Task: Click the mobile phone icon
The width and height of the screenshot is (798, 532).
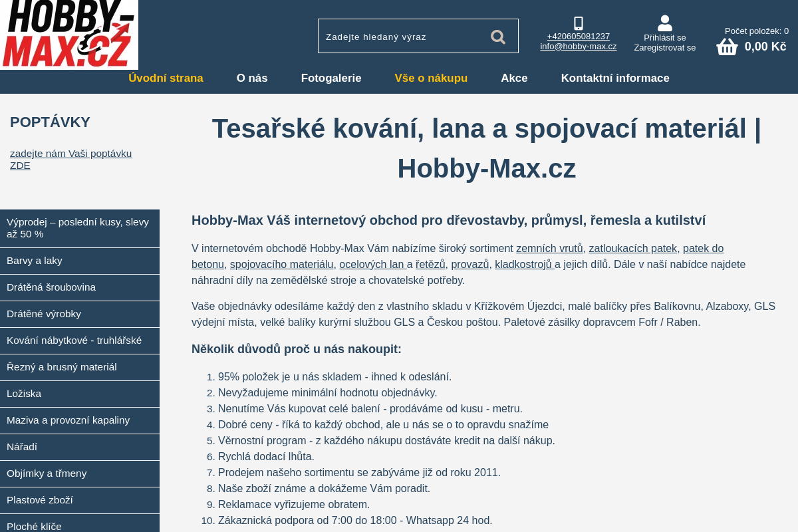Action: click(579, 23)
